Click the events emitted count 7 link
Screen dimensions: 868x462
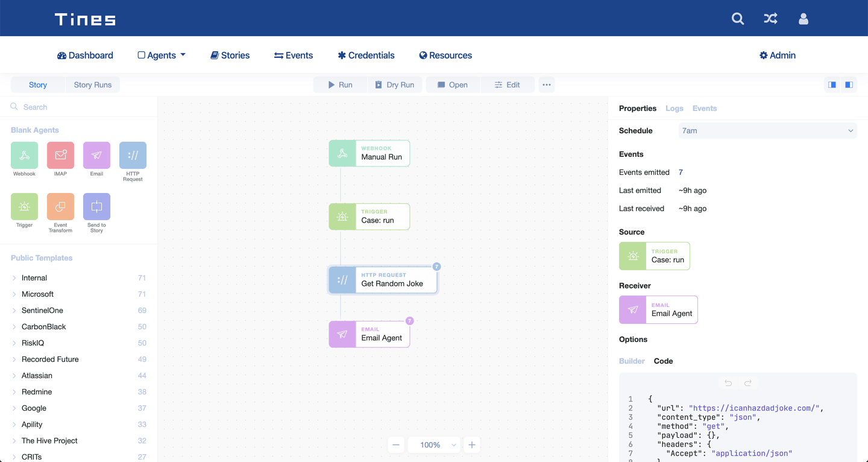681,172
